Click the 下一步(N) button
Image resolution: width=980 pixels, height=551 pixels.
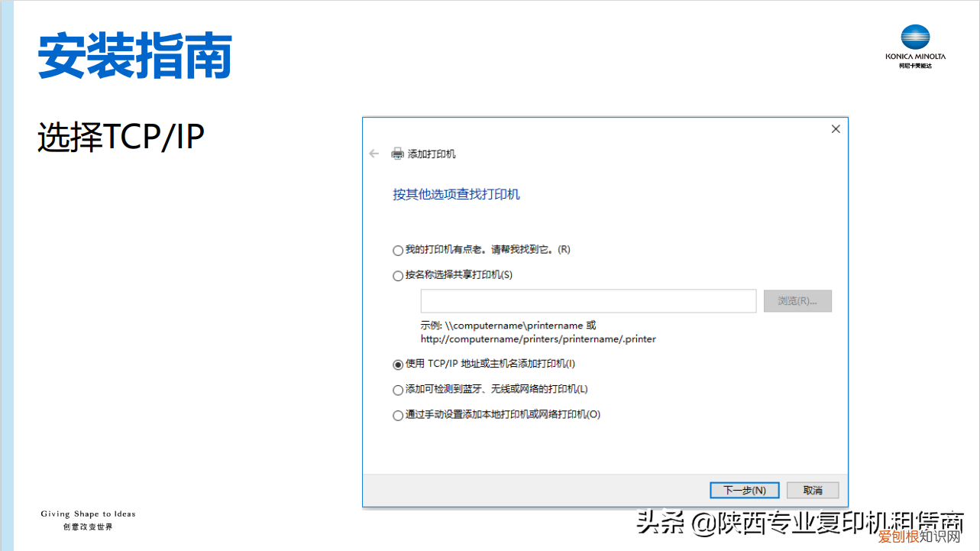point(744,490)
